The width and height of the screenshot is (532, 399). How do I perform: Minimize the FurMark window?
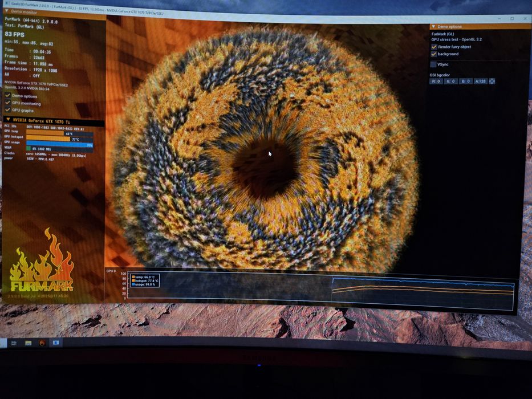click(499, 19)
